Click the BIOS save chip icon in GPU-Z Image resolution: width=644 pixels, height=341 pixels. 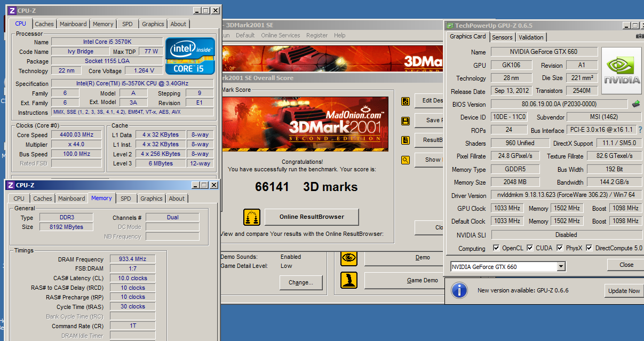[636, 104]
